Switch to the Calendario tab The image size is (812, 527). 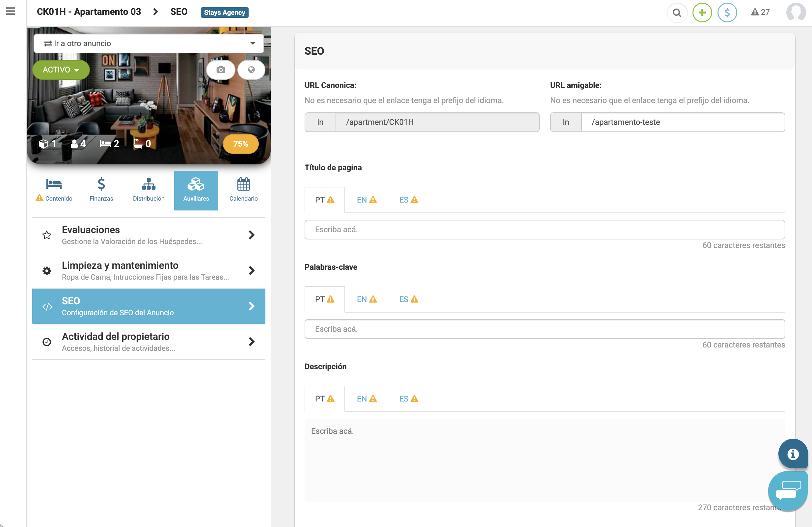click(243, 190)
